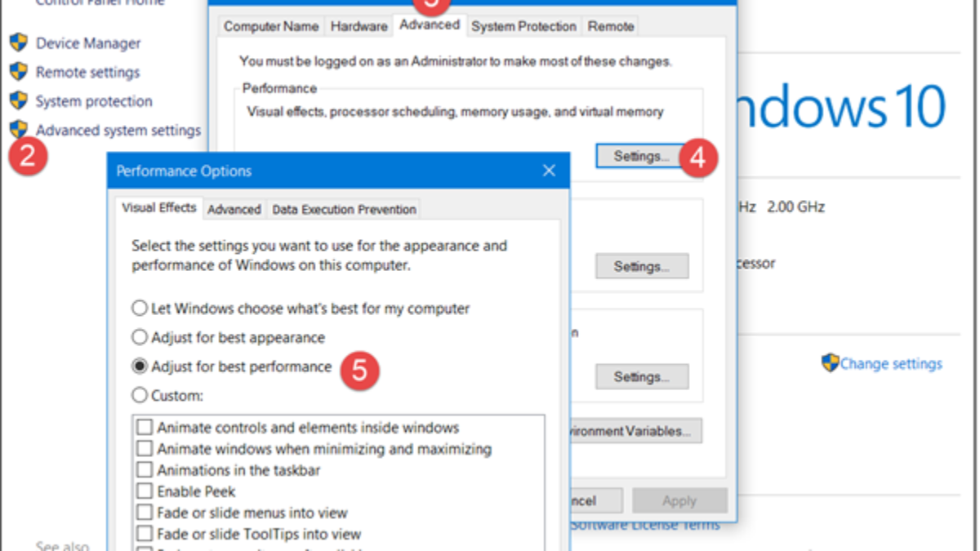Select Adjust for best performance
This screenshot has width=980, height=551.
click(x=232, y=367)
